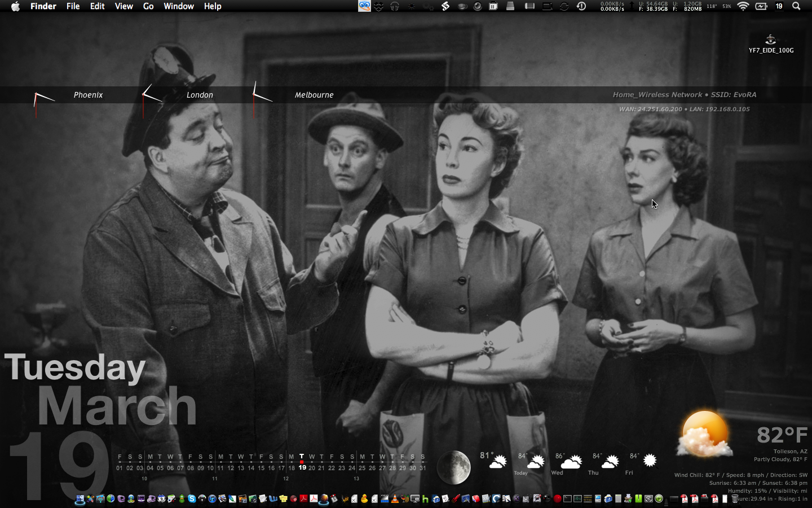Image resolution: width=812 pixels, height=508 pixels.
Task: Open the Help menu
Action: [213, 6]
